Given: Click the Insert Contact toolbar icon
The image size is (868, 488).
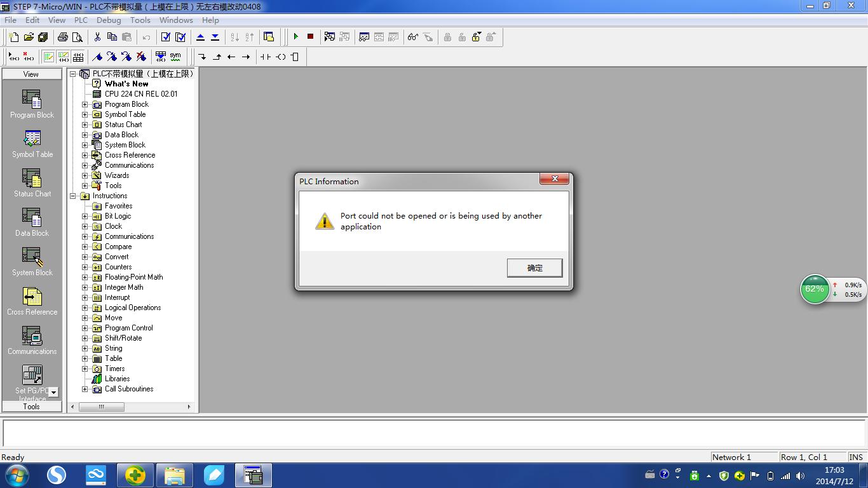Looking at the screenshot, I should coord(266,57).
